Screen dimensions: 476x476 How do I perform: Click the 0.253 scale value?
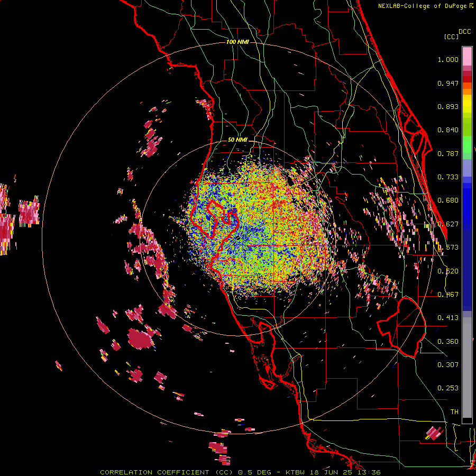coord(448,388)
